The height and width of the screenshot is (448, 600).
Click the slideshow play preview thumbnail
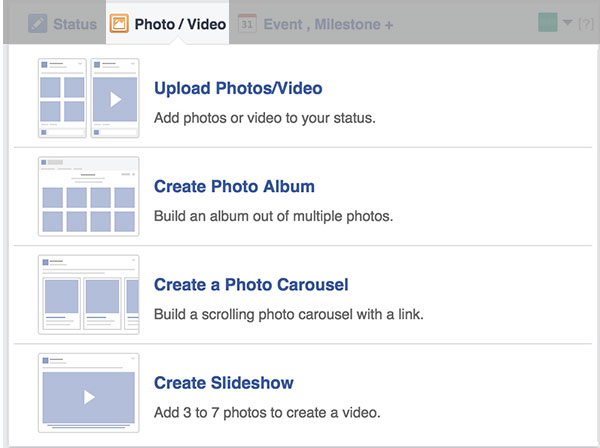(x=88, y=392)
